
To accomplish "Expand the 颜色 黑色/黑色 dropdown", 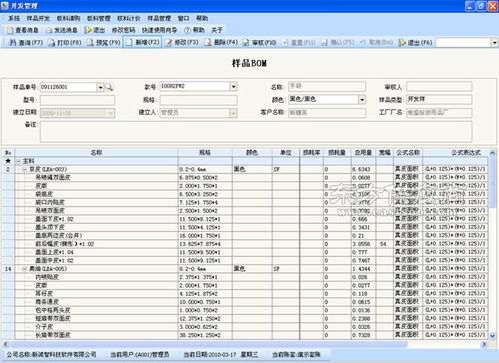I will (x=362, y=99).
